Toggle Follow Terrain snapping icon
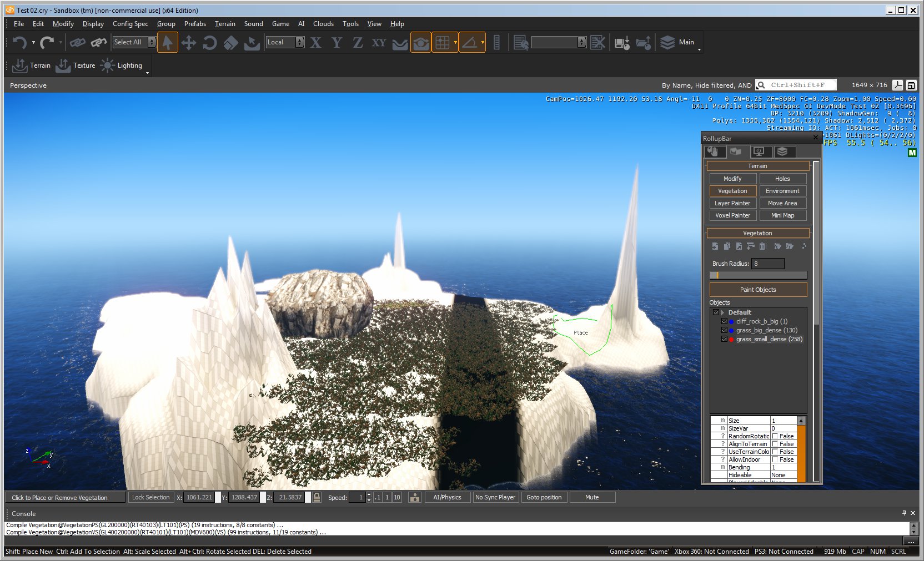This screenshot has height=561, width=924. click(400, 43)
